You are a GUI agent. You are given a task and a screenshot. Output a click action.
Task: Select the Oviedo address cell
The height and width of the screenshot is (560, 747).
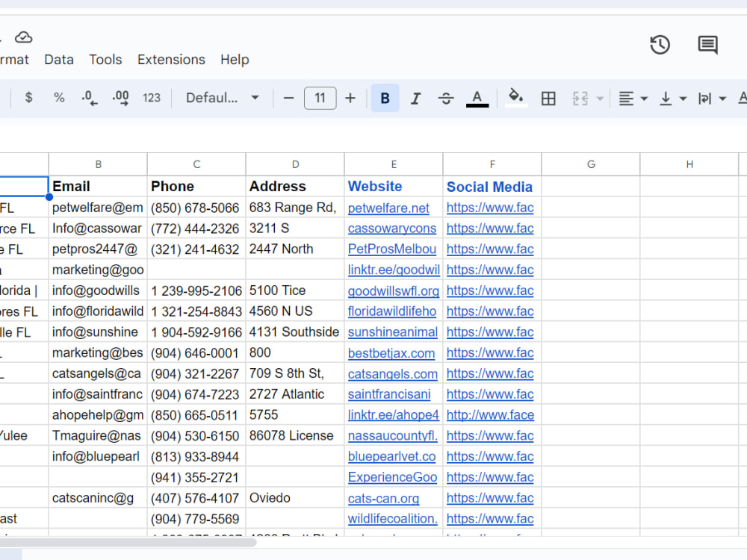[x=295, y=498]
